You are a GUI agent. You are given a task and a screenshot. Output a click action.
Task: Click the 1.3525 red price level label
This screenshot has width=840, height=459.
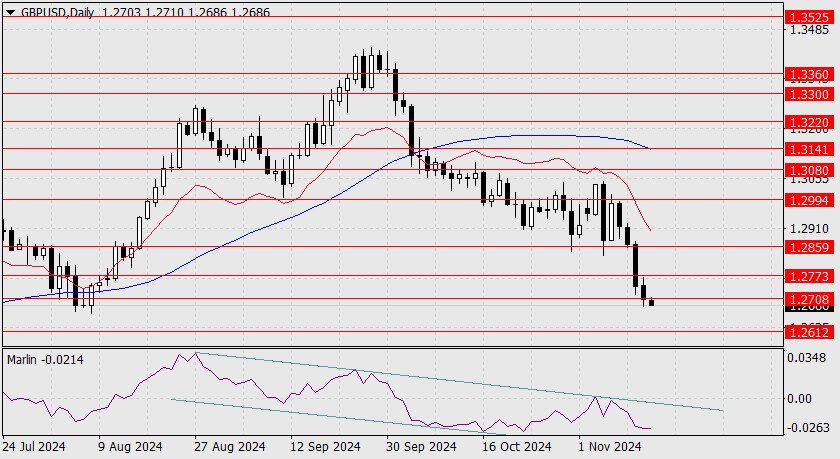[809, 17]
